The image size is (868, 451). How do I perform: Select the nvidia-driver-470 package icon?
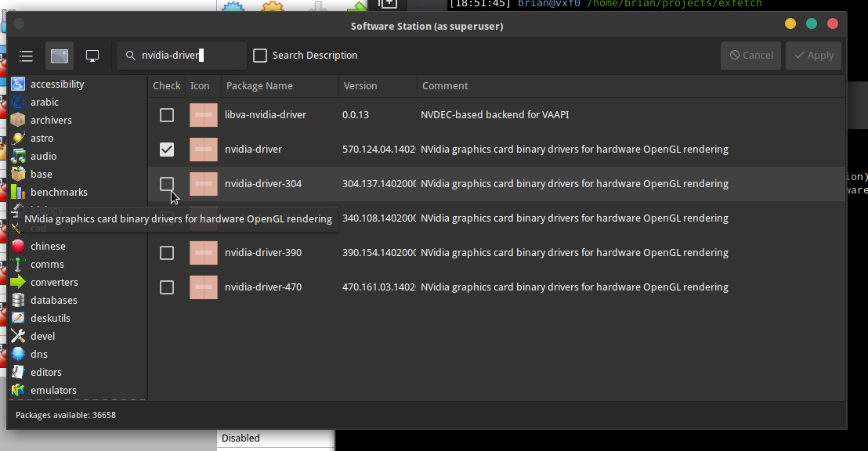tap(204, 287)
